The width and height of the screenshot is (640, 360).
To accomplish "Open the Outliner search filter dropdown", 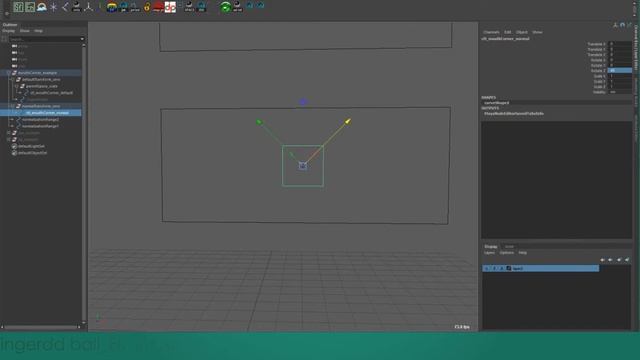I will point(82,39).
